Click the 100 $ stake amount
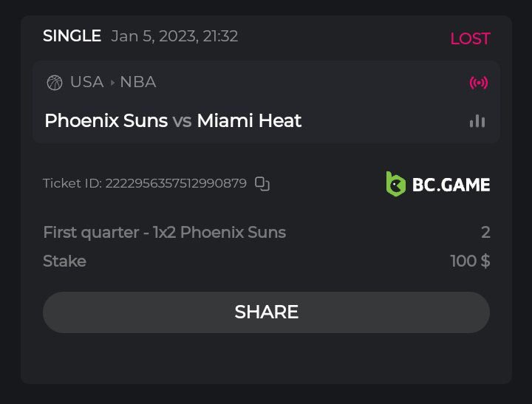Viewport: 532px width, 404px height. tap(470, 261)
